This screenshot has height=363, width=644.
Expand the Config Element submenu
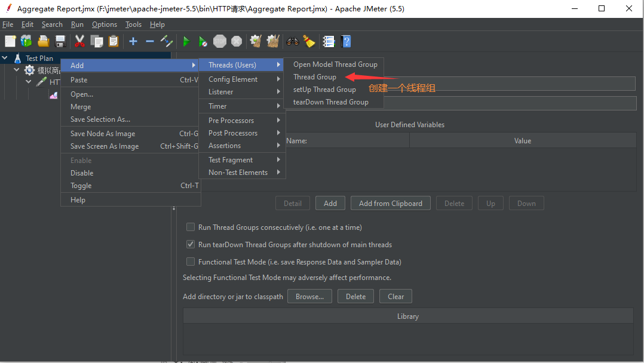pos(243,79)
